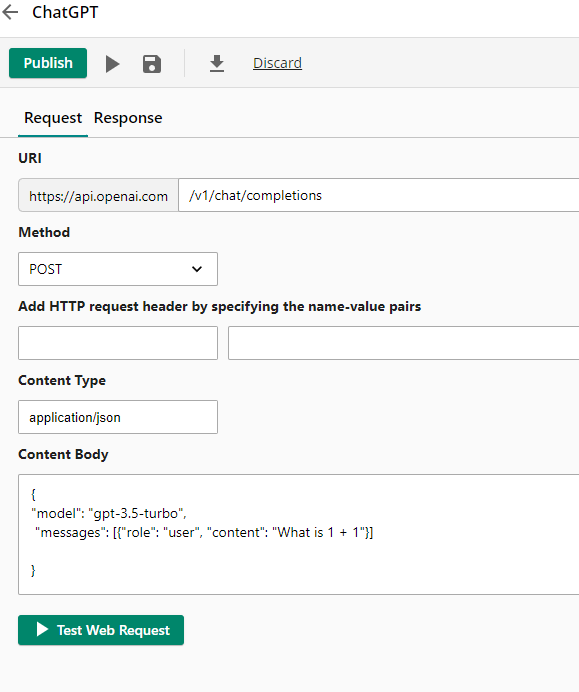Switch to the Request tab
This screenshot has width=579, height=692.
(53, 118)
